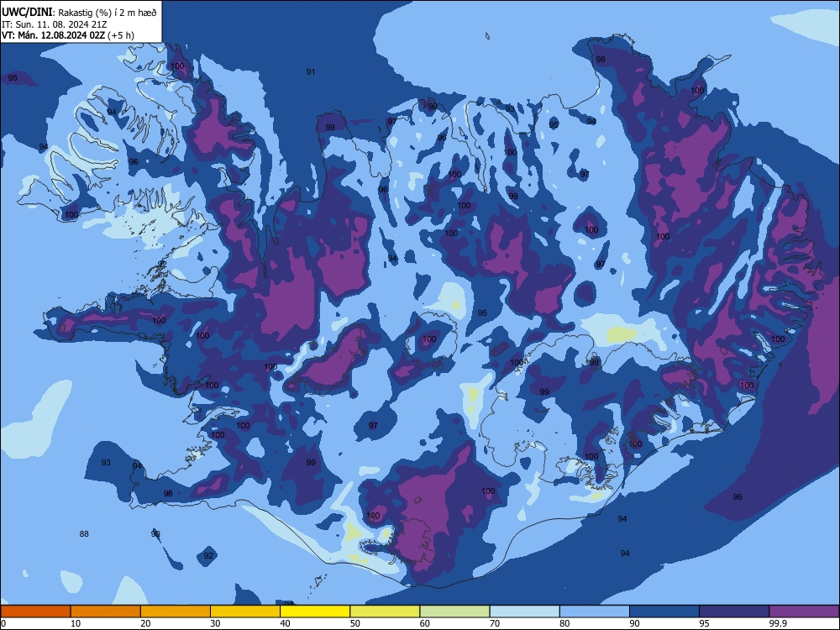Choose the 90–95% medium blue legend swatch
Screen dimensions: 840x630
[x=664, y=612]
